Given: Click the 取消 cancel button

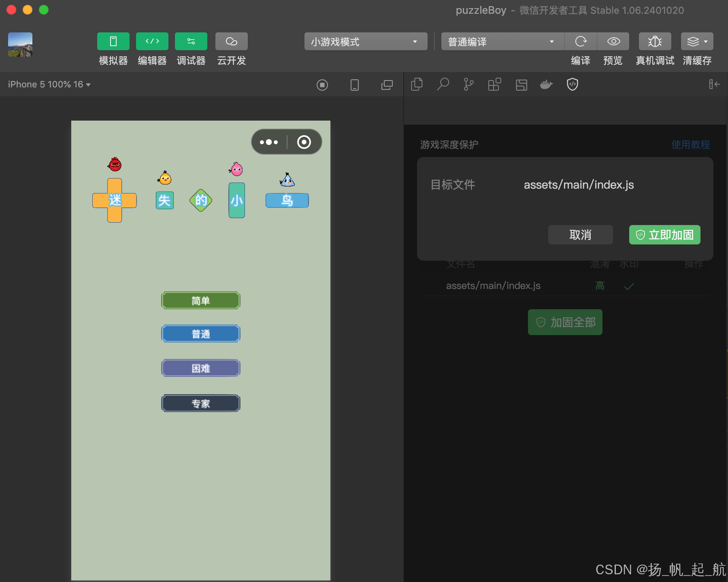Looking at the screenshot, I should [580, 235].
